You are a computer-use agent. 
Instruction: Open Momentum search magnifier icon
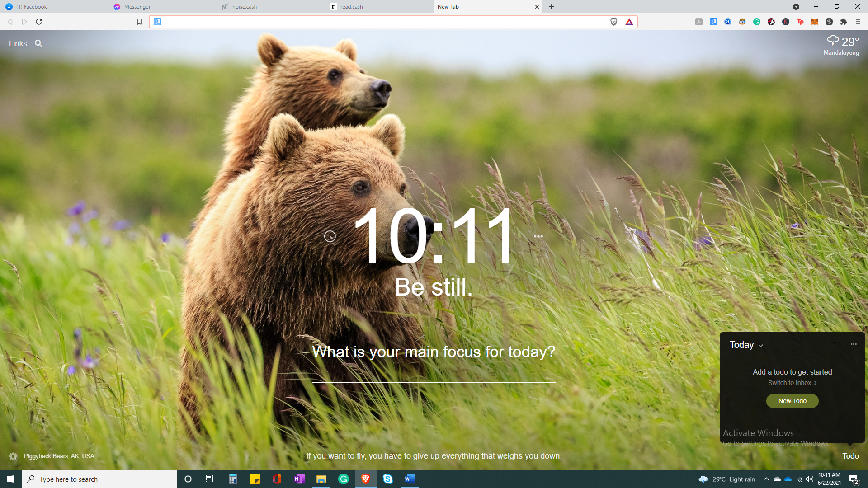tap(38, 43)
